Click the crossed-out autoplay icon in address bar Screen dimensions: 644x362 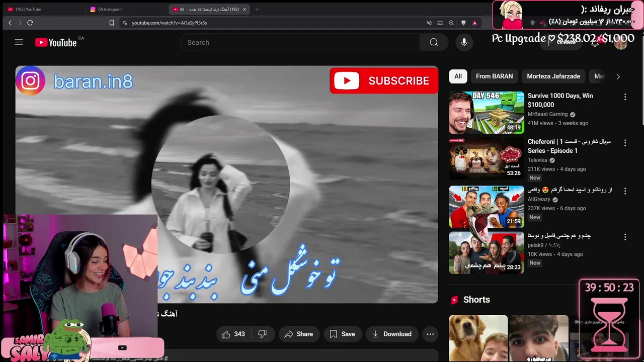click(x=429, y=23)
